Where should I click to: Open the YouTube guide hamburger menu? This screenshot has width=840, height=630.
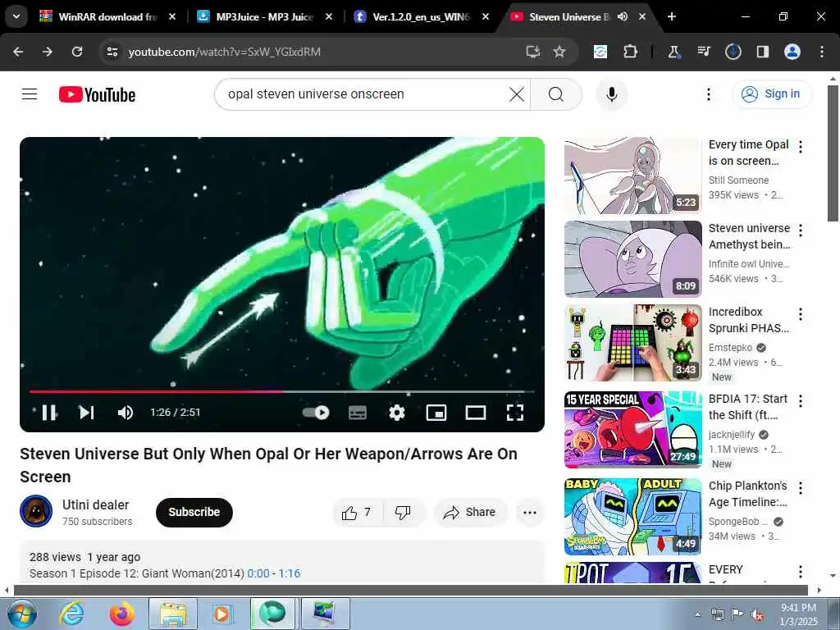[30, 94]
